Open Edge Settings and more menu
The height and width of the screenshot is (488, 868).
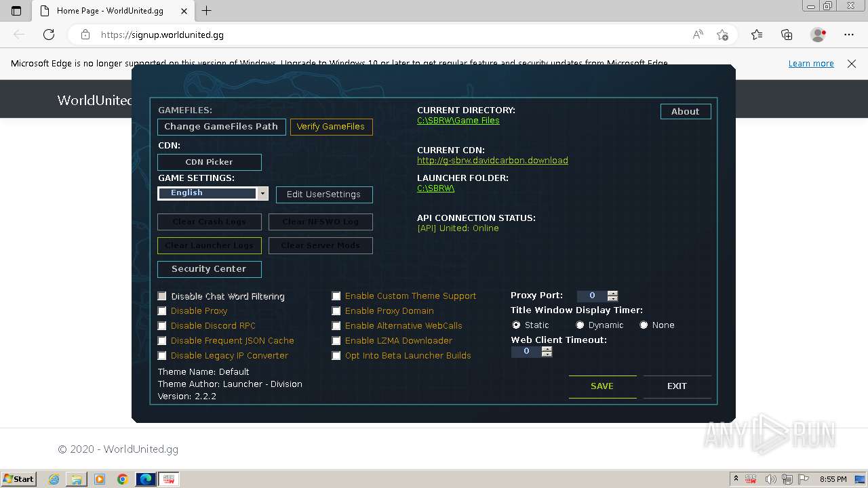pos(849,35)
